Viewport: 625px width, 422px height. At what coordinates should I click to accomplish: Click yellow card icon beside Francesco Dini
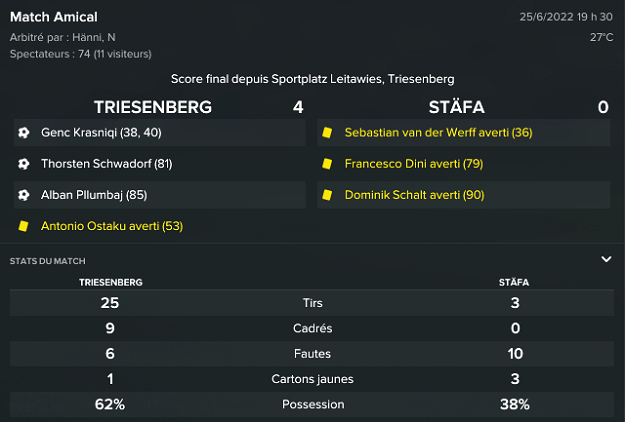pyautogui.click(x=327, y=164)
